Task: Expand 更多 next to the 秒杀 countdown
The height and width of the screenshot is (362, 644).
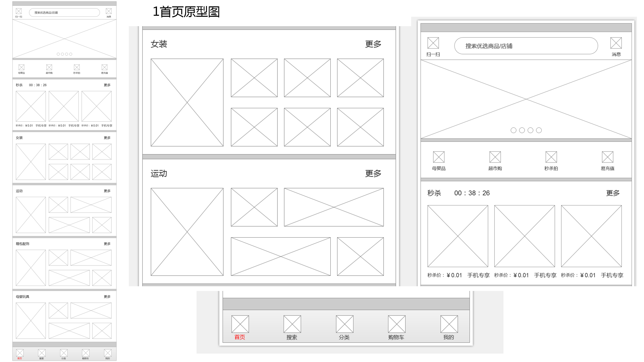Action: (x=613, y=193)
